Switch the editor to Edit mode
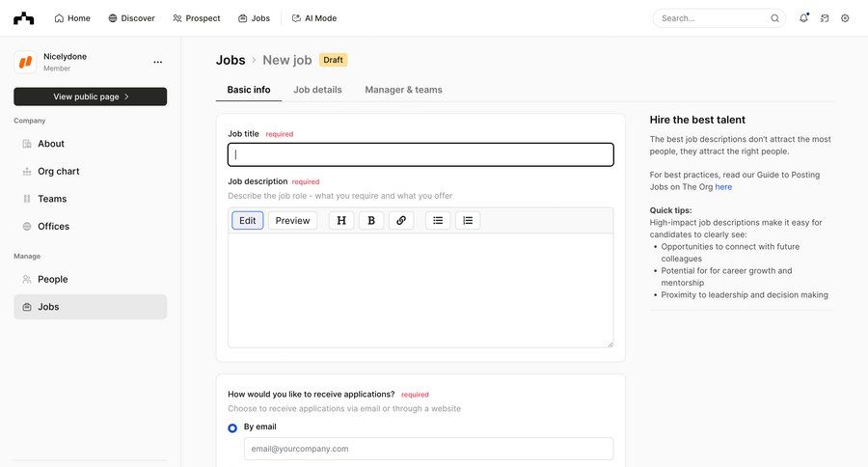868x467 pixels. pos(248,221)
